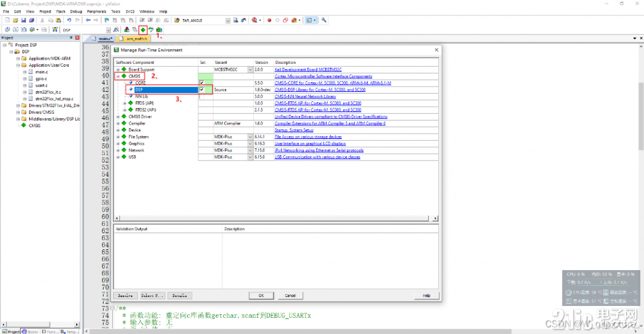Navigate forward with right arrow icon

(x=95, y=20)
